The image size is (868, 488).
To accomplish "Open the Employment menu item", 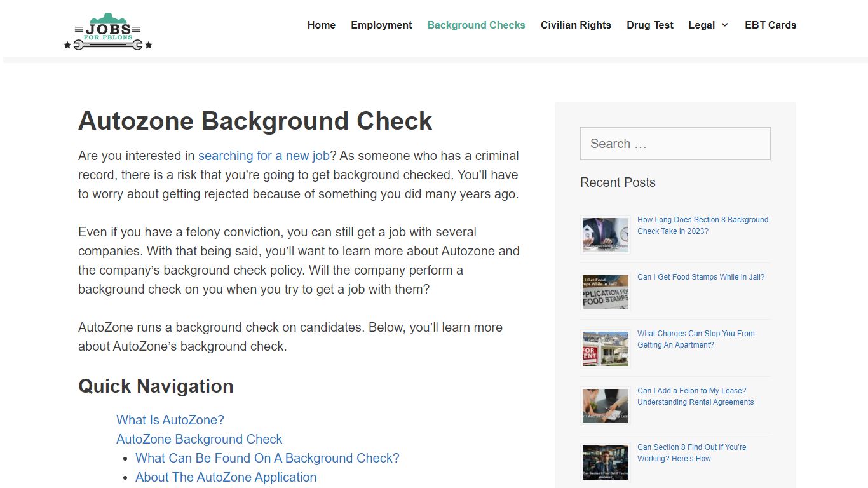I will [381, 25].
